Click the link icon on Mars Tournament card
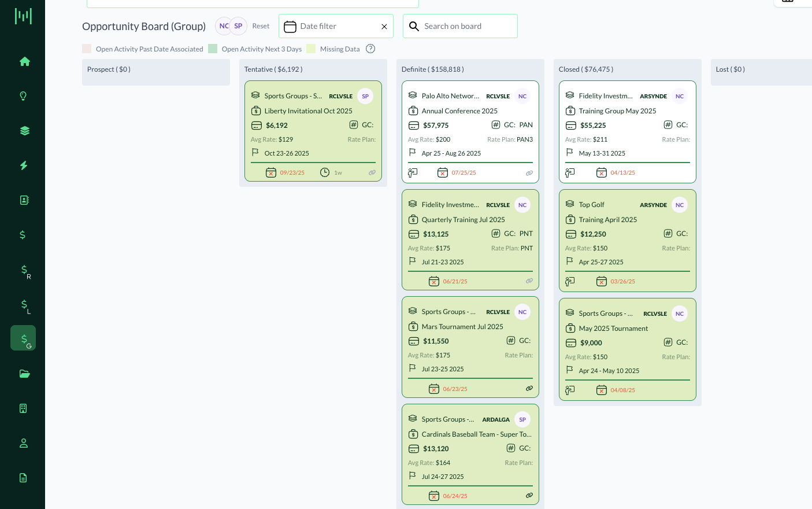The width and height of the screenshot is (812, 509). 529,389
